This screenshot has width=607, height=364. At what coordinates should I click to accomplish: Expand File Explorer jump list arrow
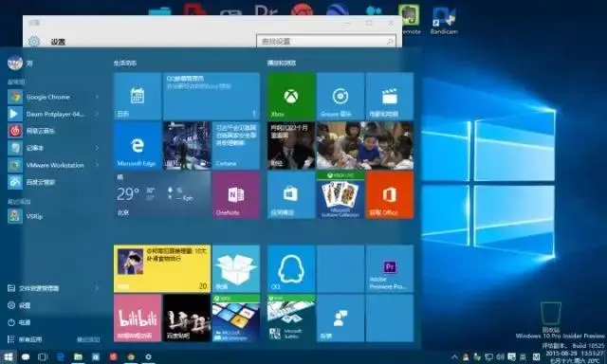97,288
